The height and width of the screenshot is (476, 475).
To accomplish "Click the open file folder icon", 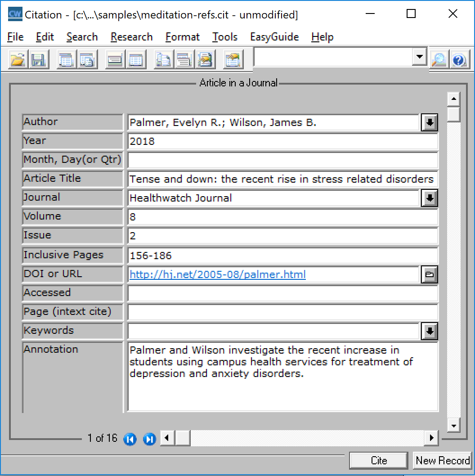I will click(x=18, y=60).
